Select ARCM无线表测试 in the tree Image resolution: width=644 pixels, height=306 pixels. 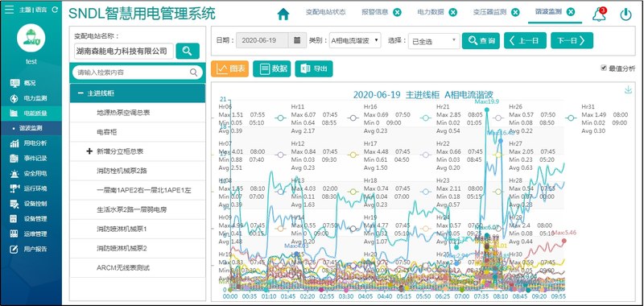[137, 268]
